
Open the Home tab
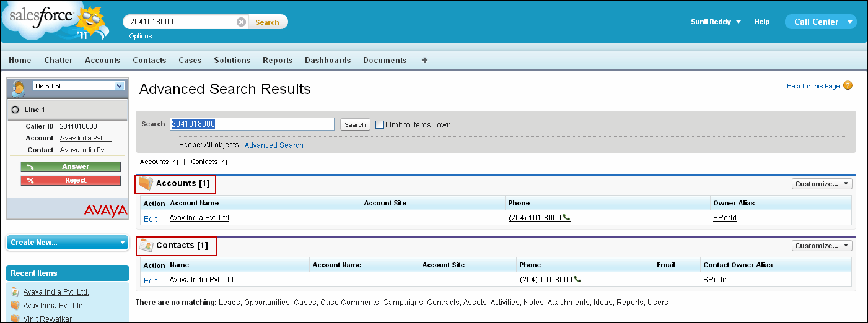tap(20, 61)
